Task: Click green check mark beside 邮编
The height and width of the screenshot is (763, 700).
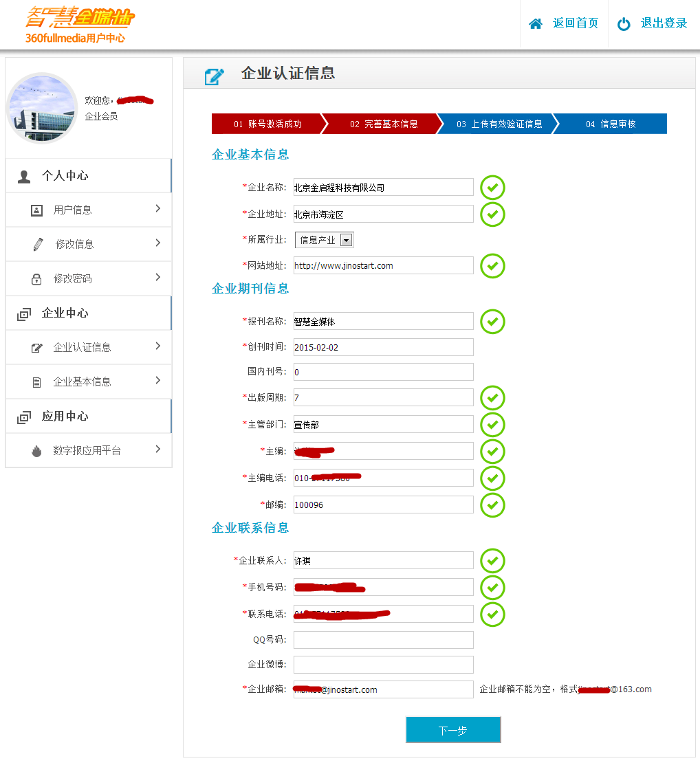Action: tap(492, 505)
